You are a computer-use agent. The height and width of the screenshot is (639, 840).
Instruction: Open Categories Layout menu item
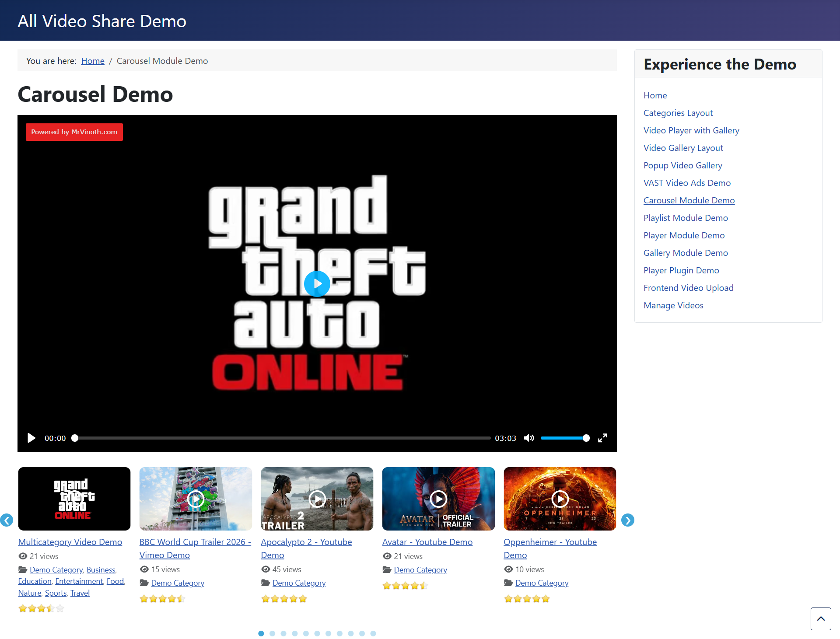point(678,113)
